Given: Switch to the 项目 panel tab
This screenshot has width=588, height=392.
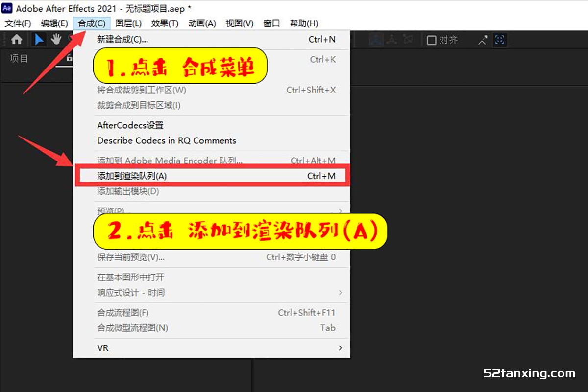Looking at the screenshot, I should pos(19,59).
